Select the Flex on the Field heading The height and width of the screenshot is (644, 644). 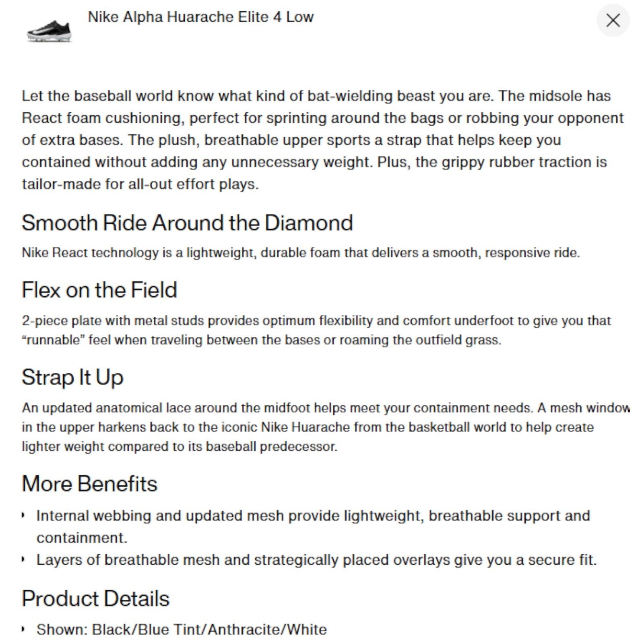(x=99, y=290)
